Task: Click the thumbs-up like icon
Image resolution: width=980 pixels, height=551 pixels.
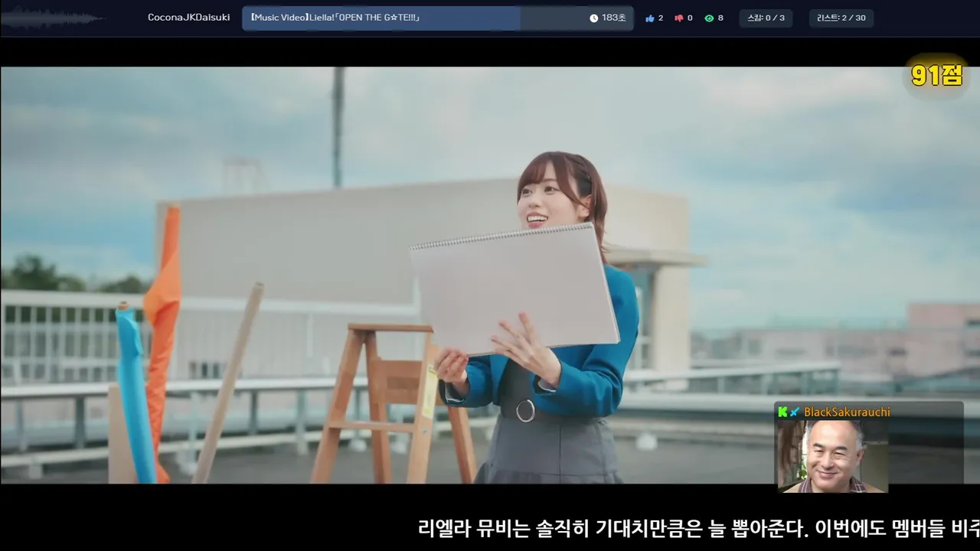Action: [650, 18]
